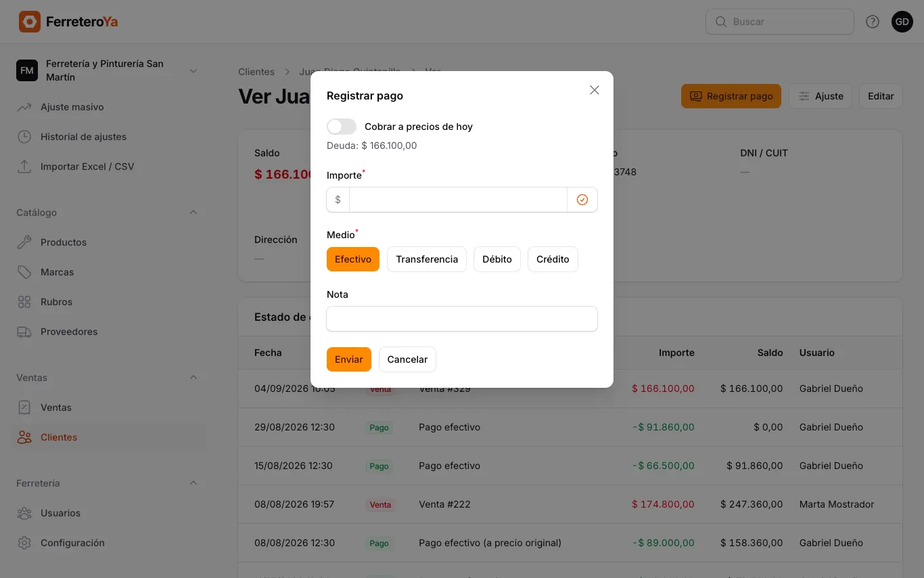Toggle Cobrar a precios de hoy switch
This screenshot has height=578, width=924.
pos(342,127)
